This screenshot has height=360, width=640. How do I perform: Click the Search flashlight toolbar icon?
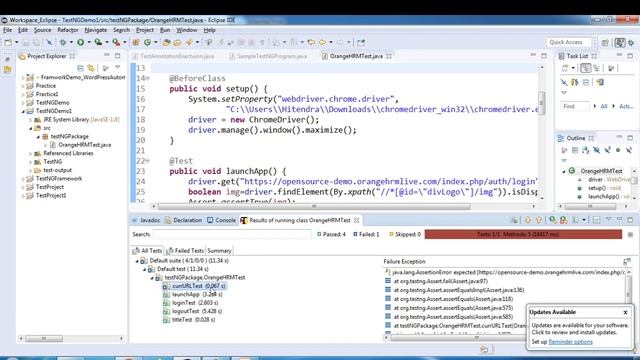(x=189, y=42)
